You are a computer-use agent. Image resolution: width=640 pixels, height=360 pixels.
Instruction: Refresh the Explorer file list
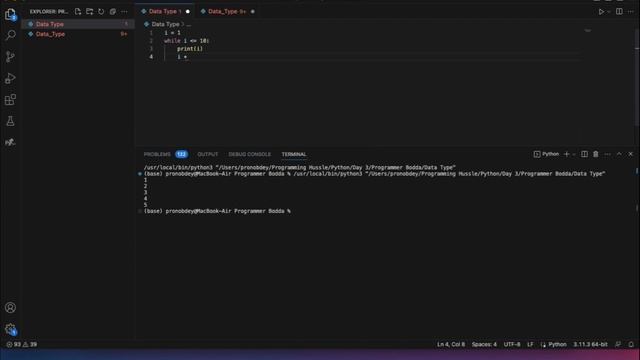[101, 11]
